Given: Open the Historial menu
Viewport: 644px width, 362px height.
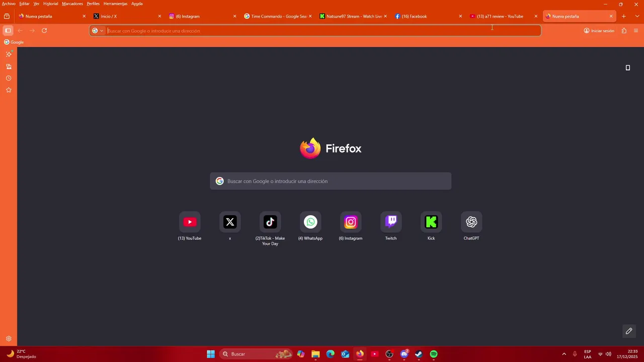Looking at the screenshot, I should (50, 4).
